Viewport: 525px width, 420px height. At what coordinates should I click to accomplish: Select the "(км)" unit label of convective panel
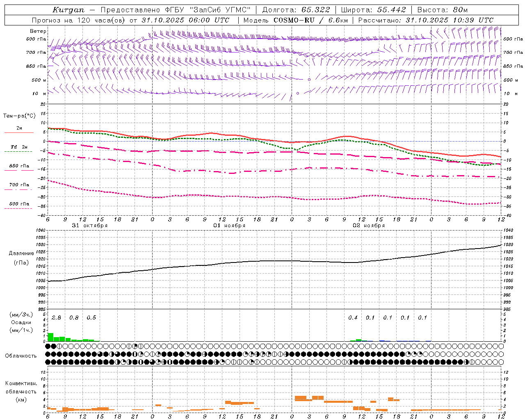tap(21, 399)
